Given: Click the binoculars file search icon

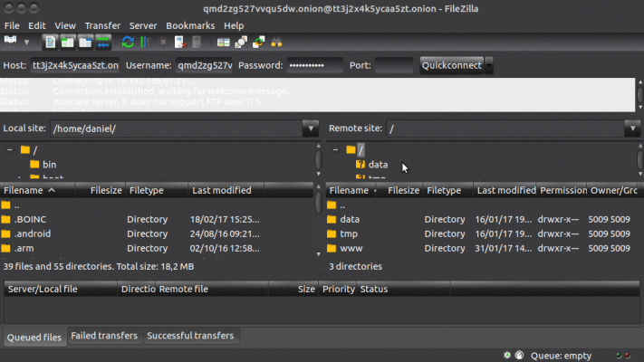Looking at the screenshot, I should point(276,42).
